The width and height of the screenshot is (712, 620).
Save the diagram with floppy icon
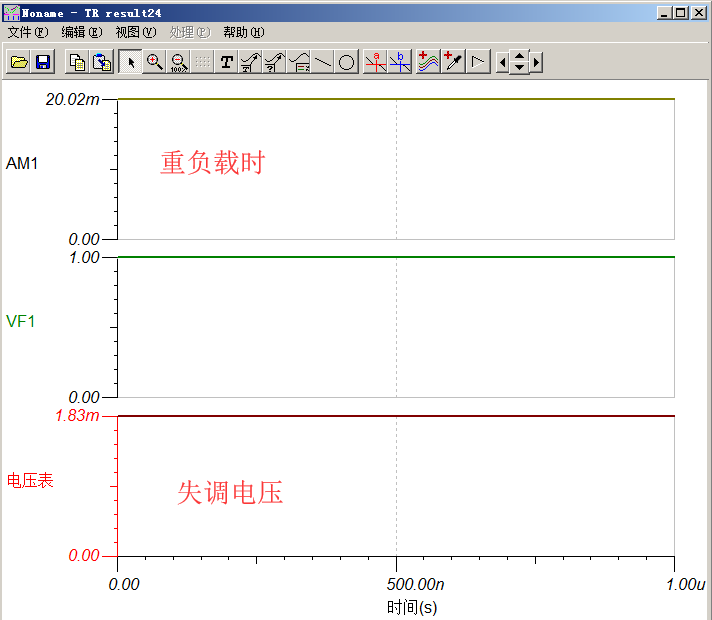pos(43,62)
